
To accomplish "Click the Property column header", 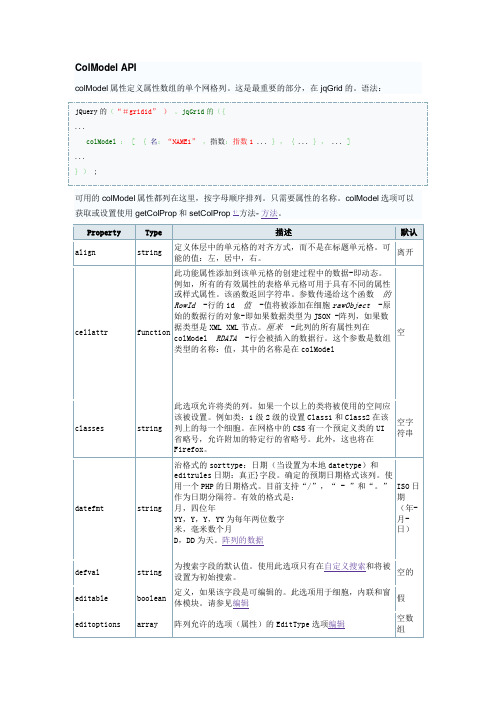I will (104, 232).
